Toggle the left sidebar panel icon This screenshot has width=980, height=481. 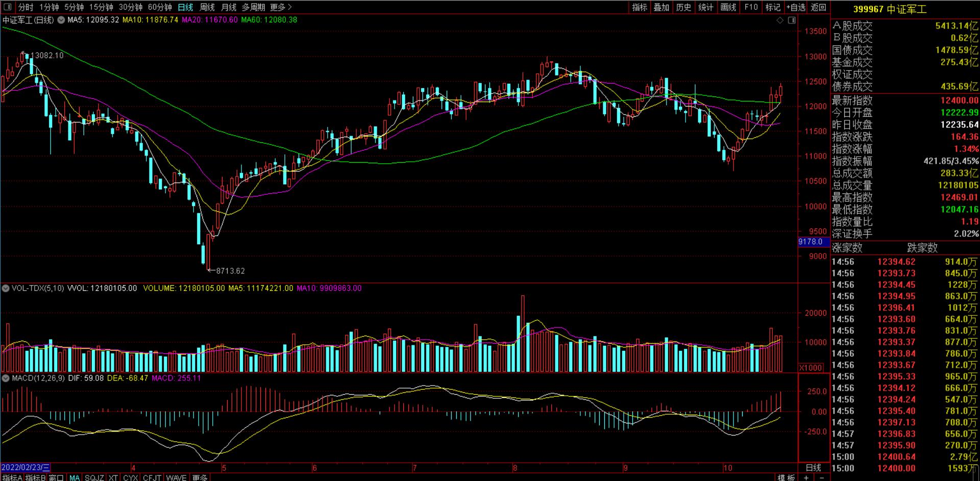tap(7, 7)
